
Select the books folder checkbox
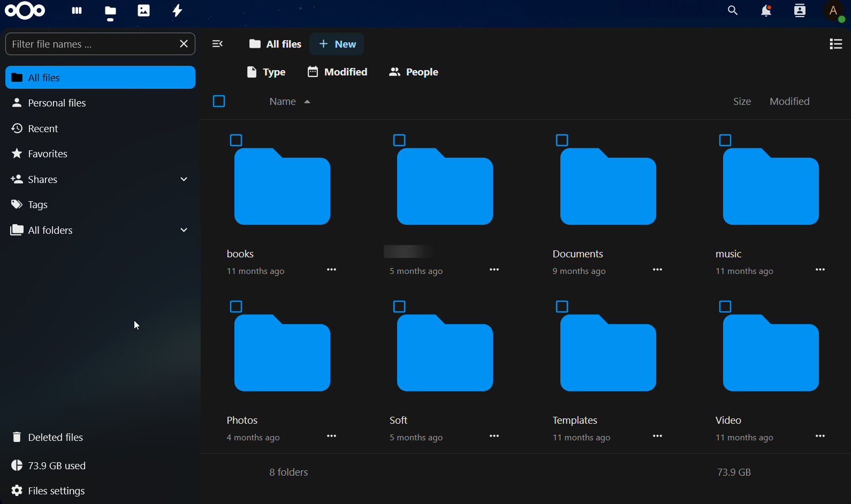pos(236,141)
